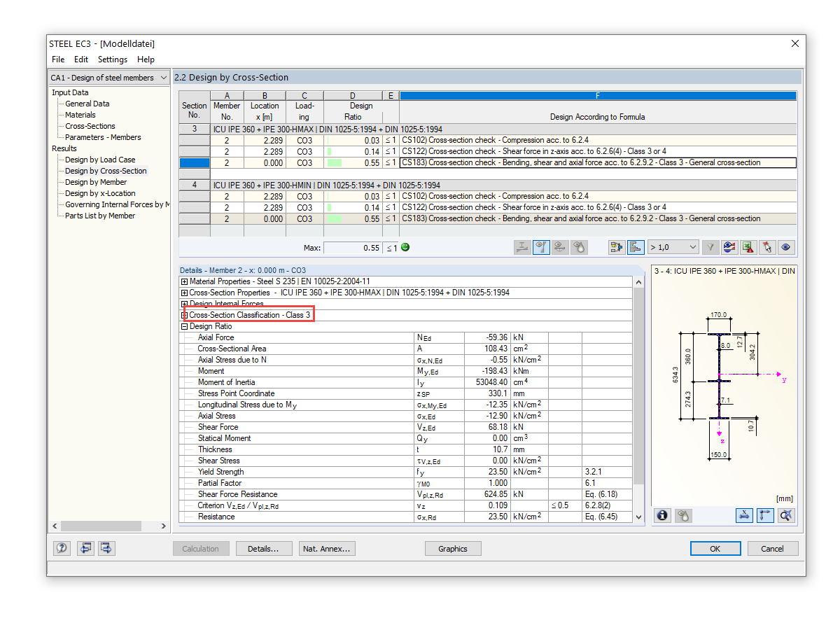The width and height of the screenshot is (840, 630).
Task: Click the Nat. Annex... button
Action: click(x=327, y=549)
